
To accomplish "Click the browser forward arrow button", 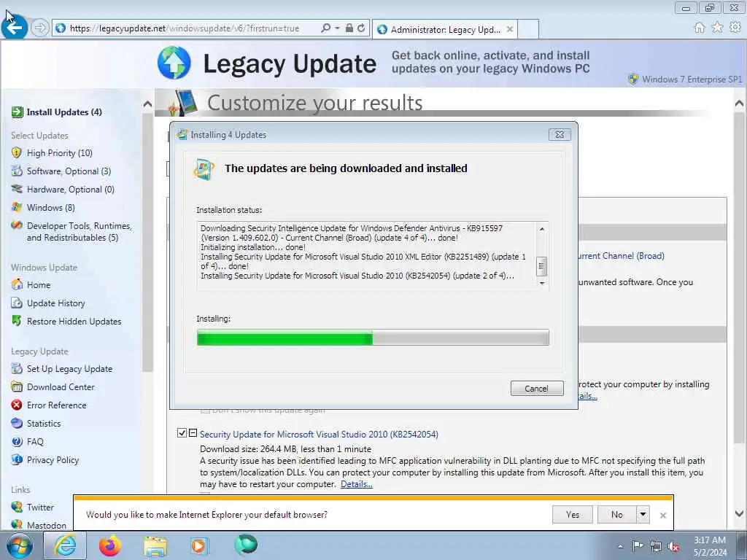I will click(40, 28).
